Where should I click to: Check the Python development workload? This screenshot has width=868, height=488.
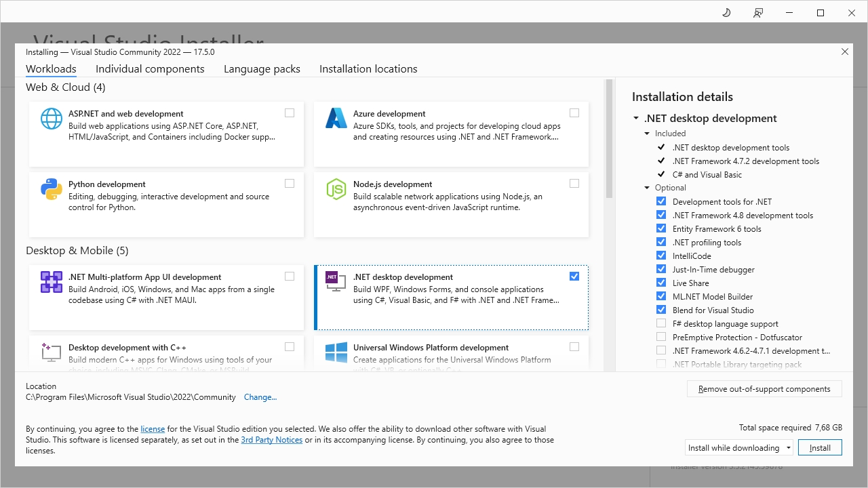click(290, 184)
